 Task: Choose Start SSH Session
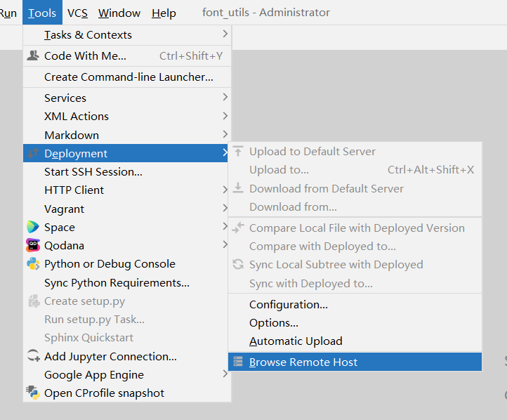click(127, 171)
